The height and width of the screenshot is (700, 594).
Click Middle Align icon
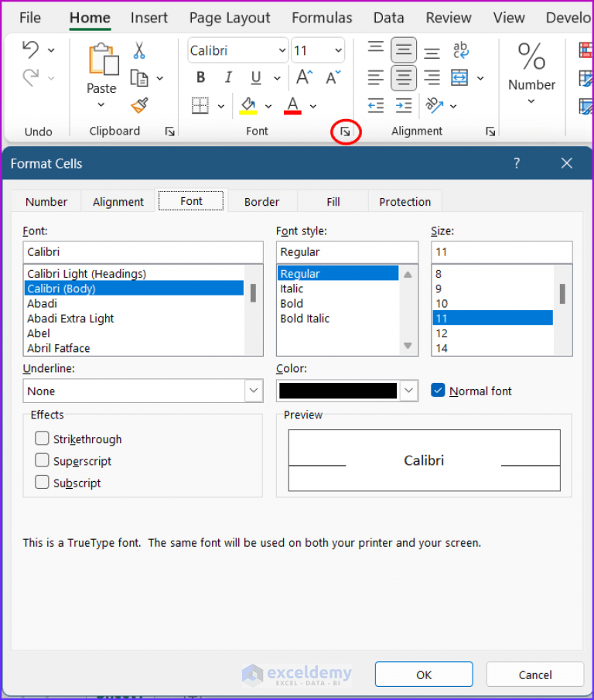pos(404,50)
